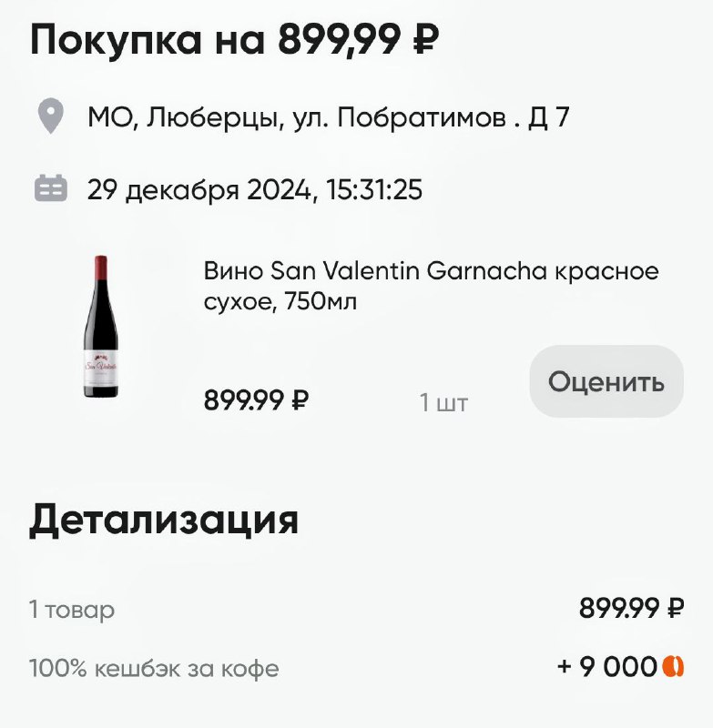Tap the product price 899.99 ₽
713x728 pixels.
tap(256, 400)
